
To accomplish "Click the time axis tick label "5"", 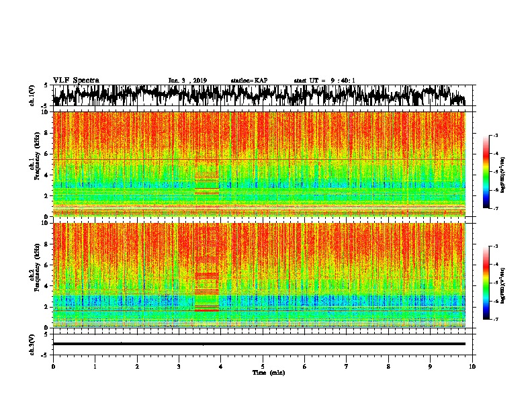I will (x=263, y=366).
